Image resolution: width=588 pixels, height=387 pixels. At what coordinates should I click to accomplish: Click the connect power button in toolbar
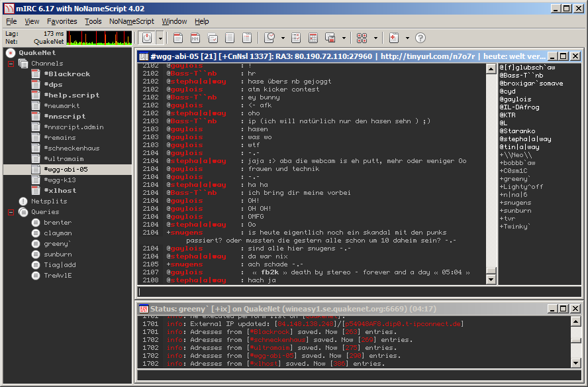(146, 38)
